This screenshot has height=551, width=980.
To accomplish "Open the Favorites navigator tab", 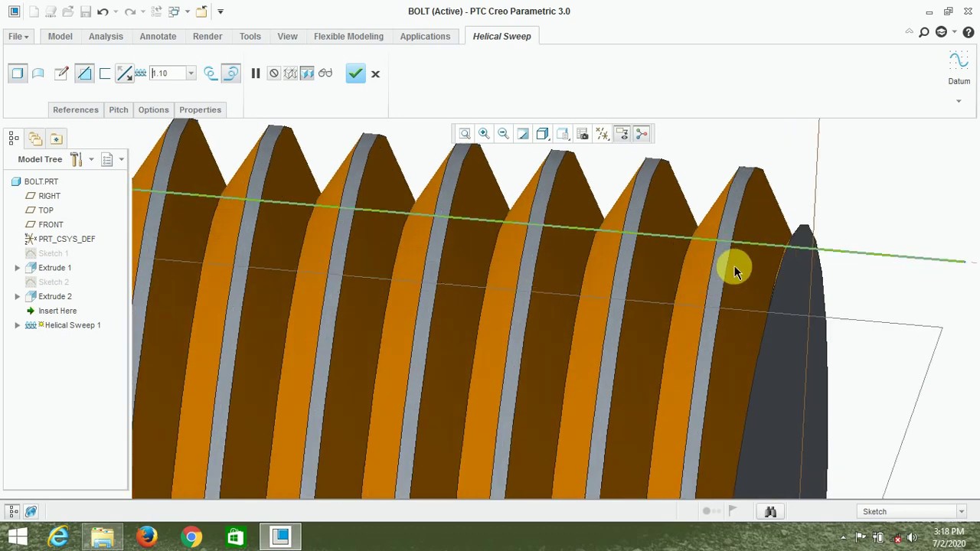I will 56,139.
